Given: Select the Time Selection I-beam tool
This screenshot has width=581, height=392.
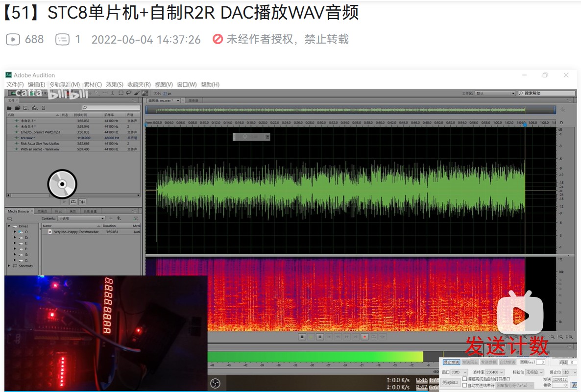Looking at the screenshot, I should coord(113,93).
